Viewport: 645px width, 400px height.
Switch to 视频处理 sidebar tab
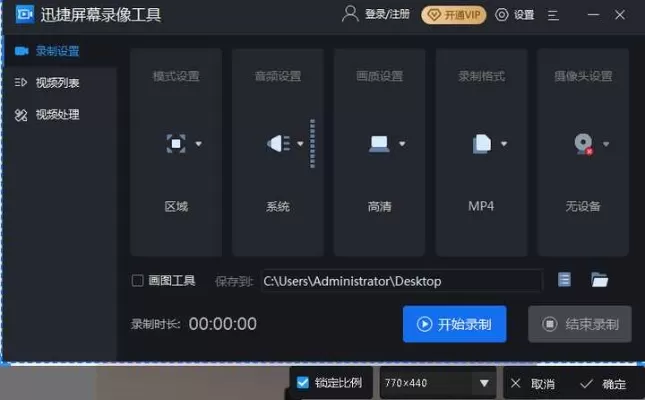(x=58, y=114)
